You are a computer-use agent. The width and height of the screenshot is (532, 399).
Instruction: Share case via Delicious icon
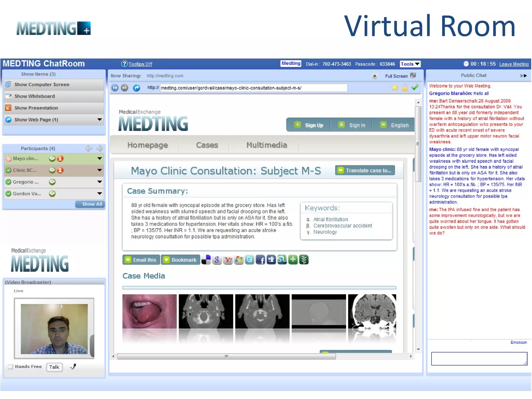[x=206, y=260]
